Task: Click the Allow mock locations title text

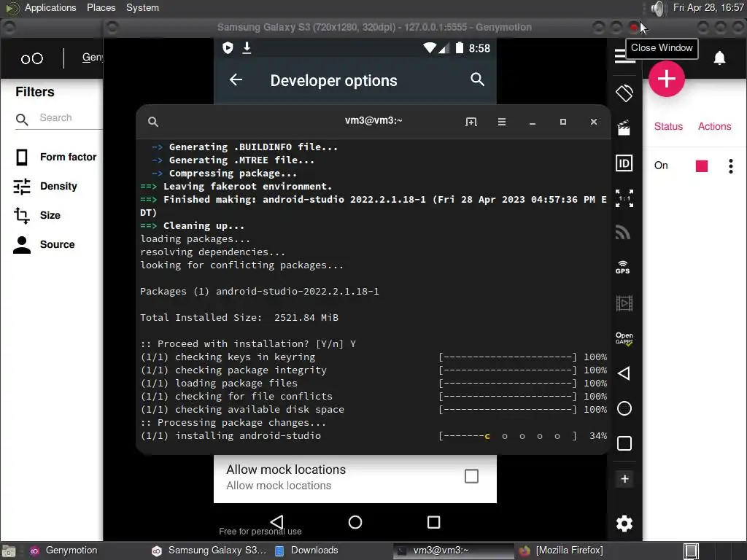Action: (286, 470)
